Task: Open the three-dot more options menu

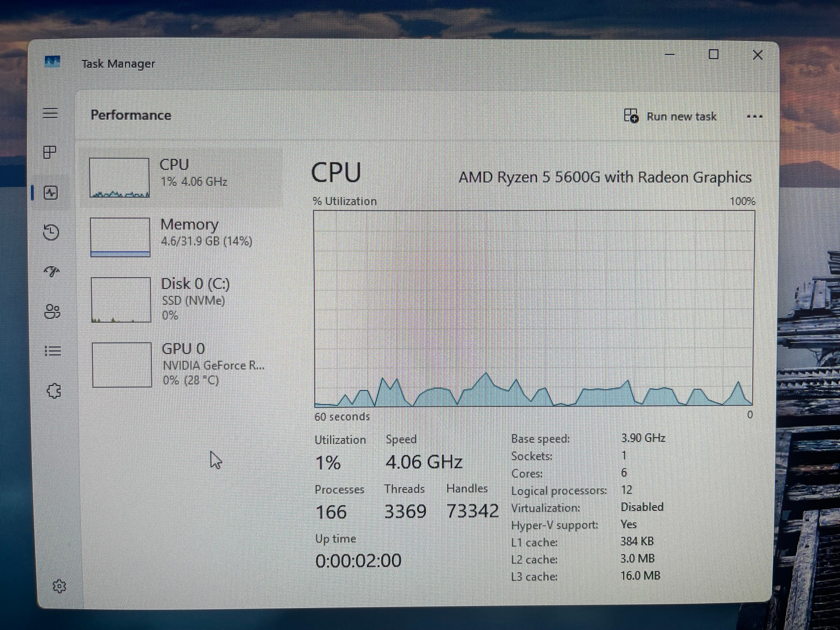Action: 754,116
